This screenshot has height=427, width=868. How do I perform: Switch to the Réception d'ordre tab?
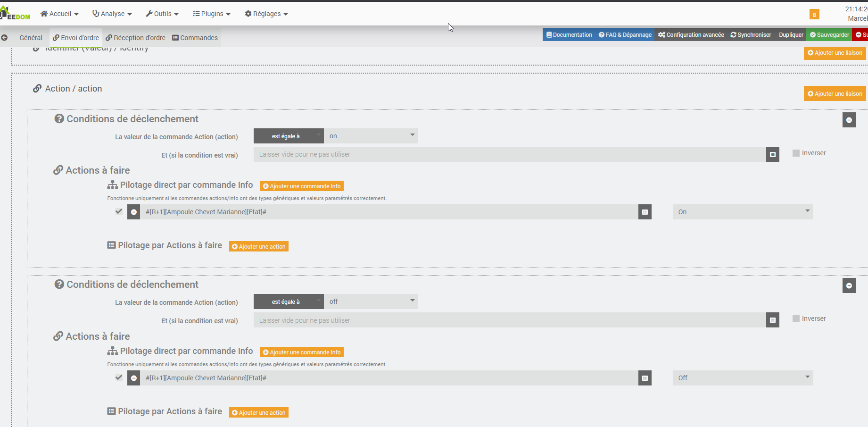click(x=135, y=38)
